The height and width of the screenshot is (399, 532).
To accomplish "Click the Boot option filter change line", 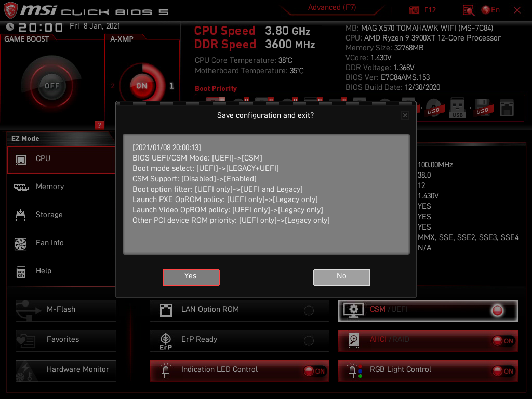I will [x=218, y=189].
